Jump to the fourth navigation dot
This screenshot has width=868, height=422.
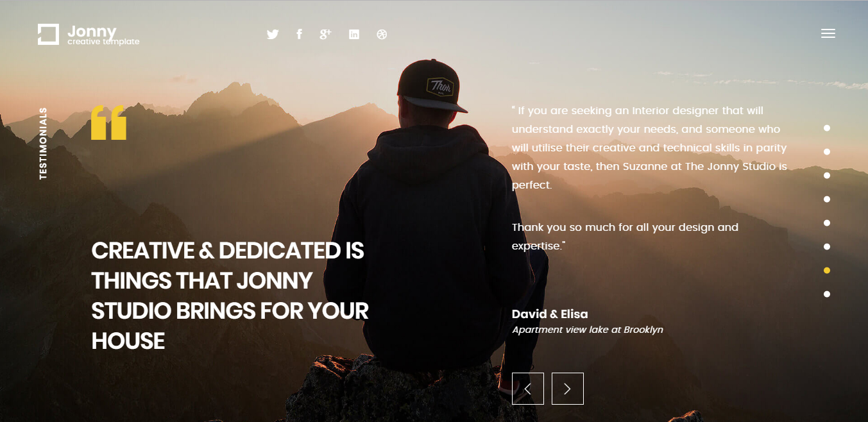[827, 199]
